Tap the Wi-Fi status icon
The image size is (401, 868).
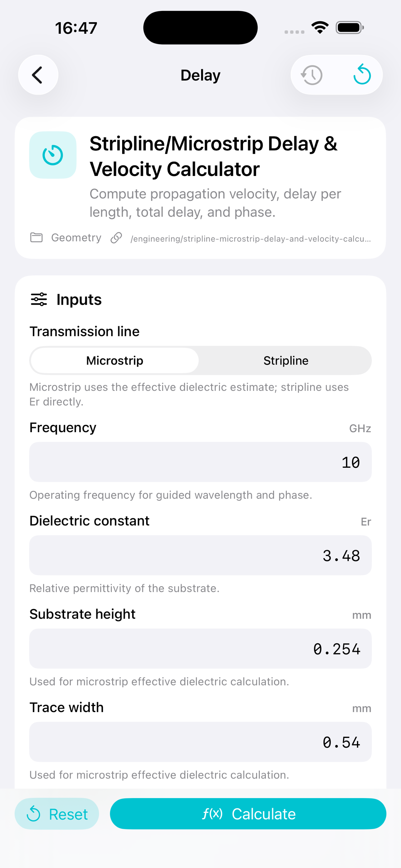320,27
